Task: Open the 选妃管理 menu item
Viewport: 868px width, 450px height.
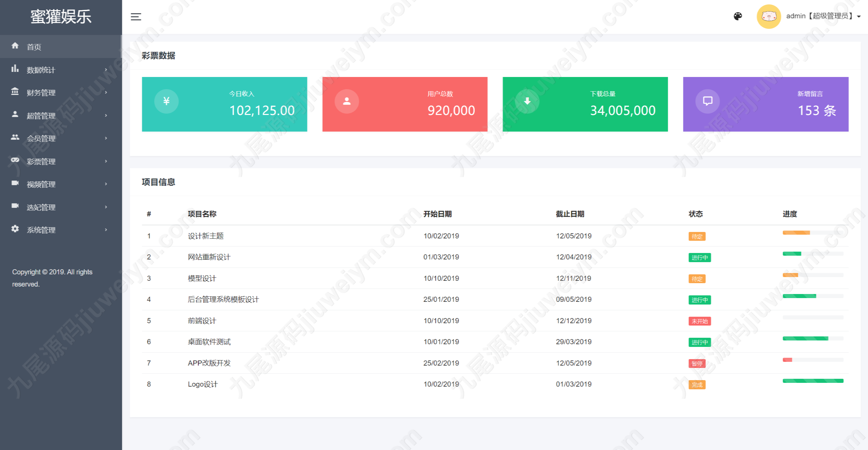Action: [x=61, y=207]
